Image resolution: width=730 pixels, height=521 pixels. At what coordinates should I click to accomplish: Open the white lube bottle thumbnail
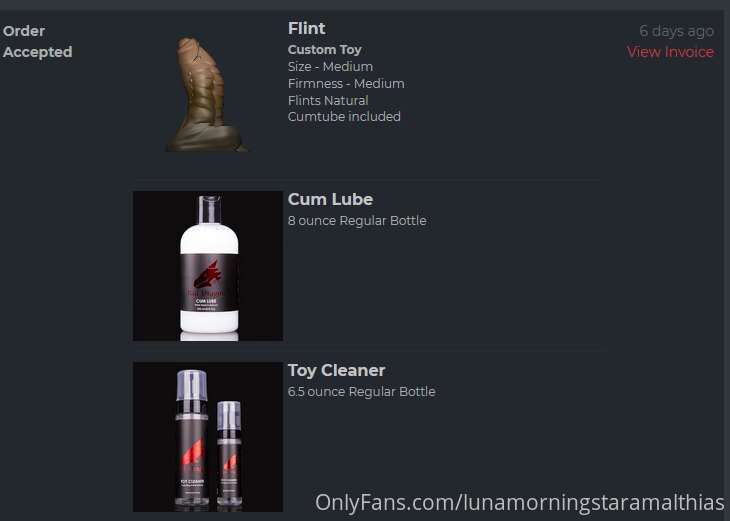tap(208, 266)
